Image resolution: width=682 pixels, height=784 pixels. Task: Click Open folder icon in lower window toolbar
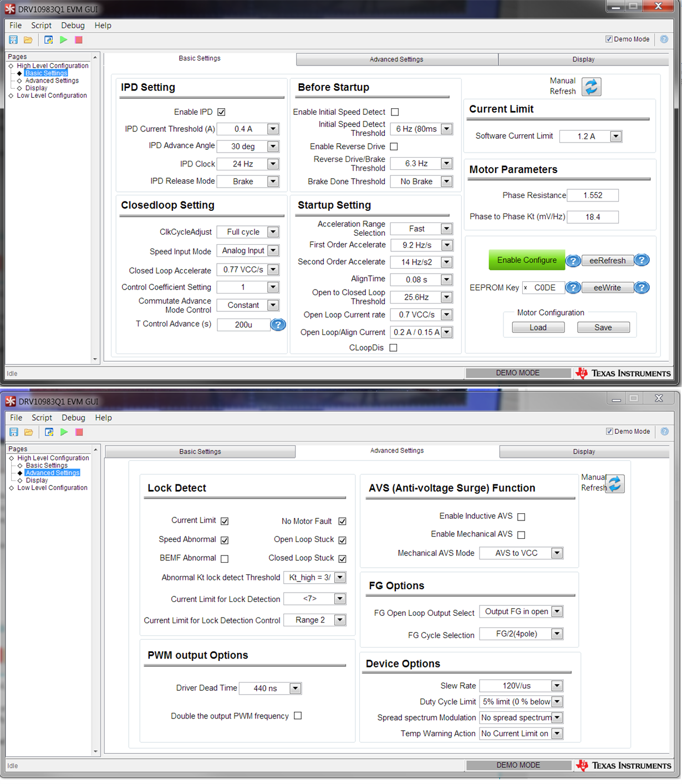point(29,432)
